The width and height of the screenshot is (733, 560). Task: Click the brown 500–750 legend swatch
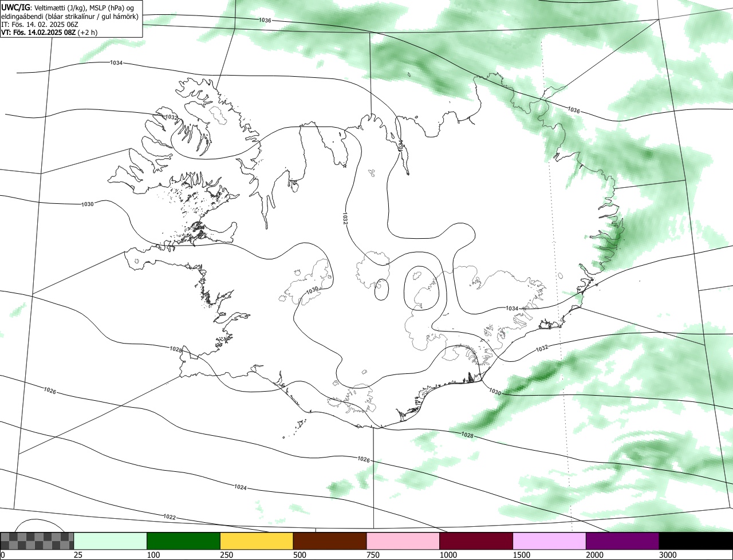330,541
